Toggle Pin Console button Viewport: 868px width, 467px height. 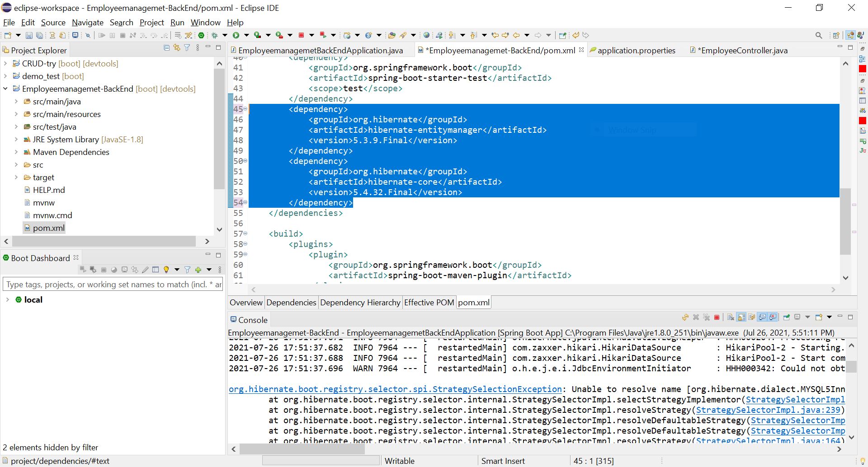click(x=787, y=318)
